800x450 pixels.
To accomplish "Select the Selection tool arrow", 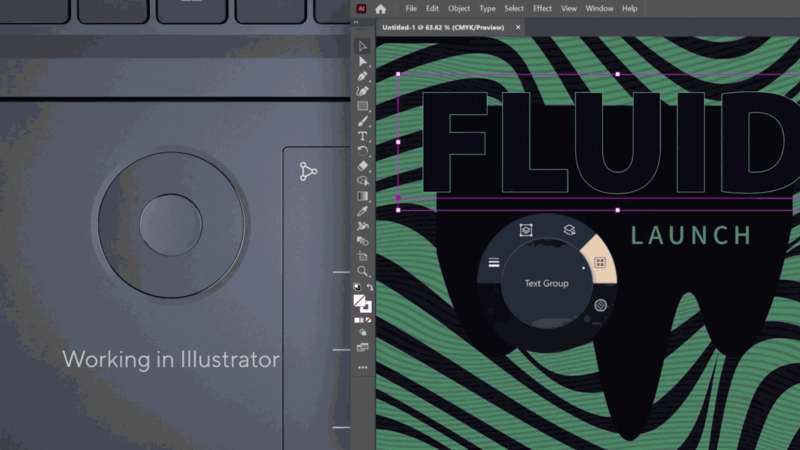I will [x=362, y=46].
